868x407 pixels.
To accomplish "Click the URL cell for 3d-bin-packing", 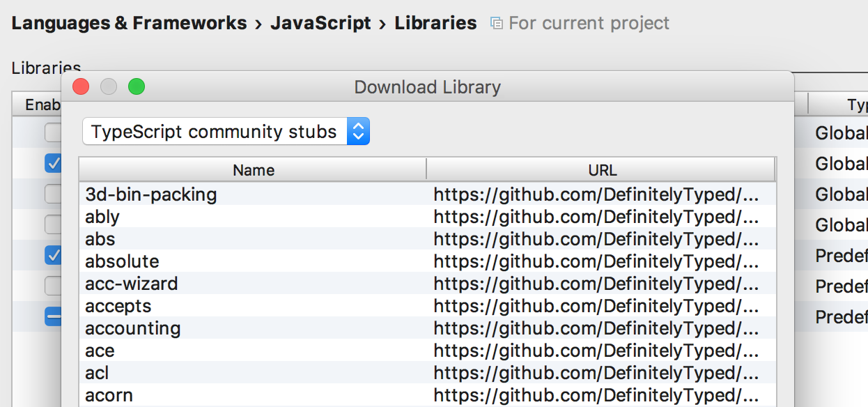I will (x=602, y=194).
